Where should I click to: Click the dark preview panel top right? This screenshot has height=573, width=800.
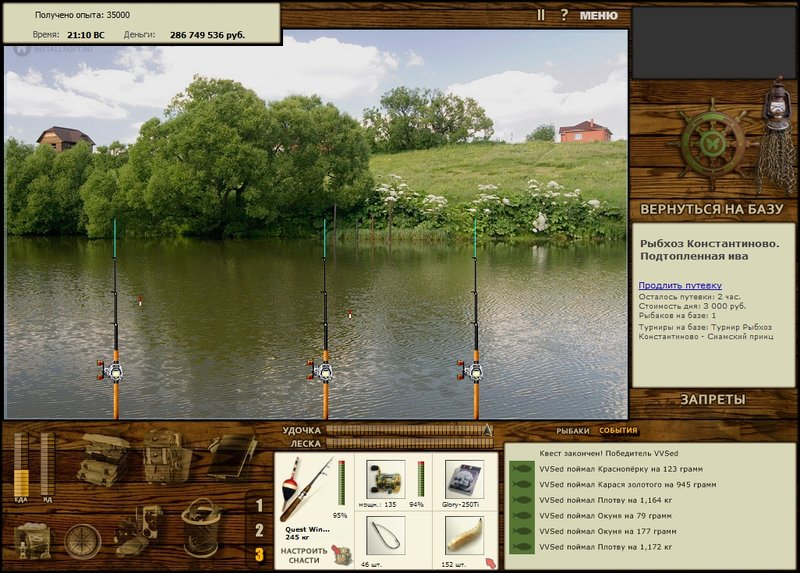coord(713,42)
